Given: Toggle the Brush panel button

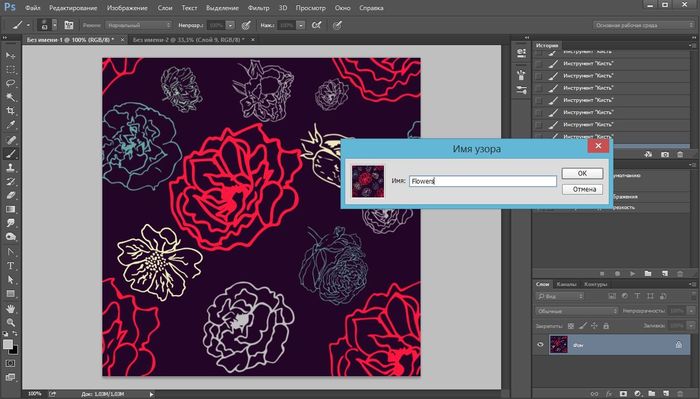Looking at the screenshot, I should click(69, 25).
